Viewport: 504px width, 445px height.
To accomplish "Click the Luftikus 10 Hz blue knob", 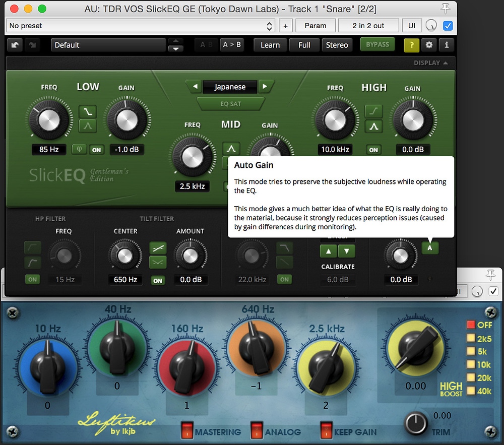I will (47, 366).
